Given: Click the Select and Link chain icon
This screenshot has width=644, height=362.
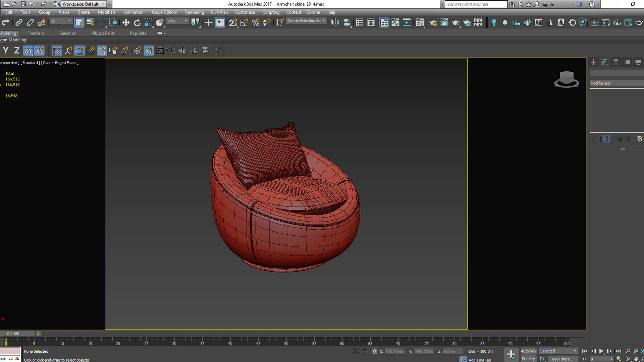Looking at the screenshot, I should [19, 22].
